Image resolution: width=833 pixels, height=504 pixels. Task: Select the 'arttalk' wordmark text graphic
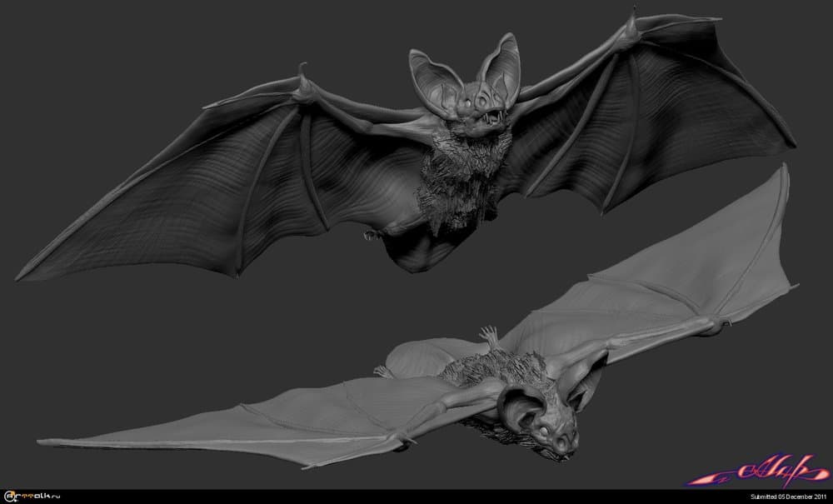click(33, 495)
